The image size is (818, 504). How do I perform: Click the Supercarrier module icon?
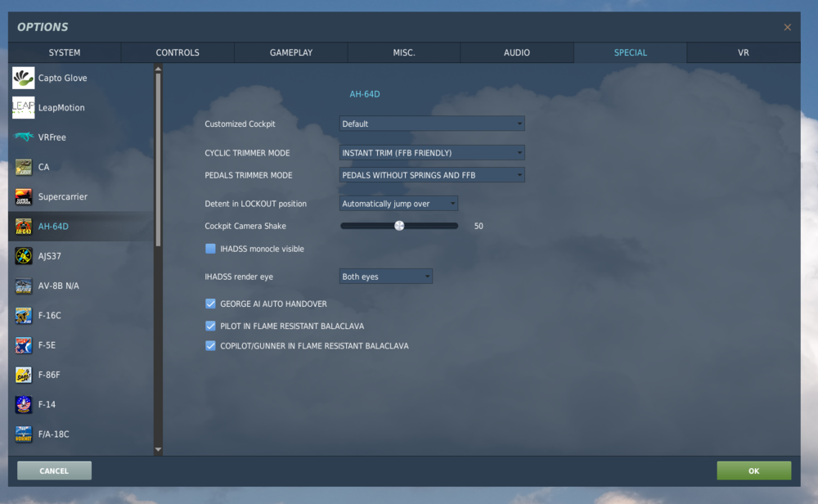(24, 196)
